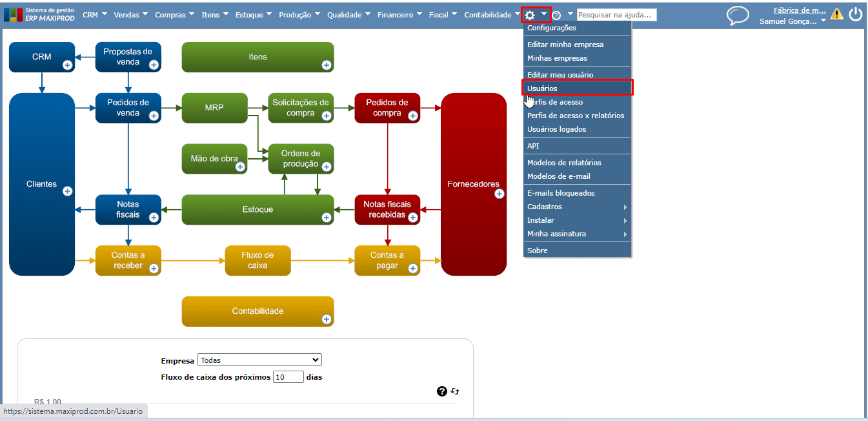The height and width of the screenshot is (421, 868).
Task: Click the plus icon on Contabilidade box
Action: click(x=327, y=319)
